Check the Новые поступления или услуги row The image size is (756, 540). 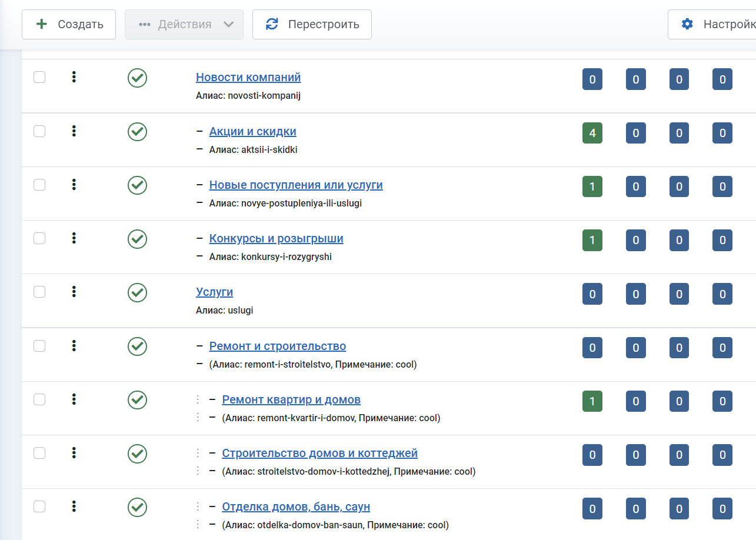[x=39, y=185]
